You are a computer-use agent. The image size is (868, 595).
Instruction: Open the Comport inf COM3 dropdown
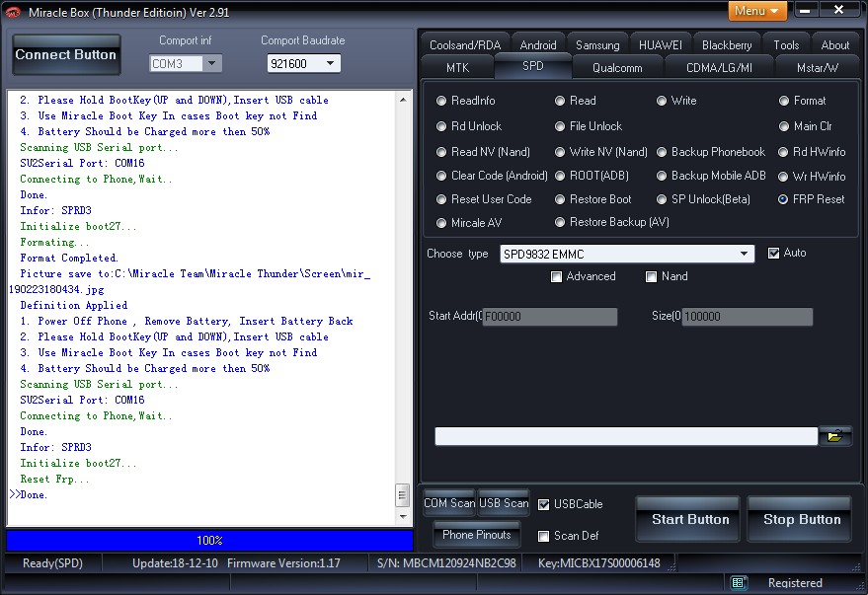(212, 63)
